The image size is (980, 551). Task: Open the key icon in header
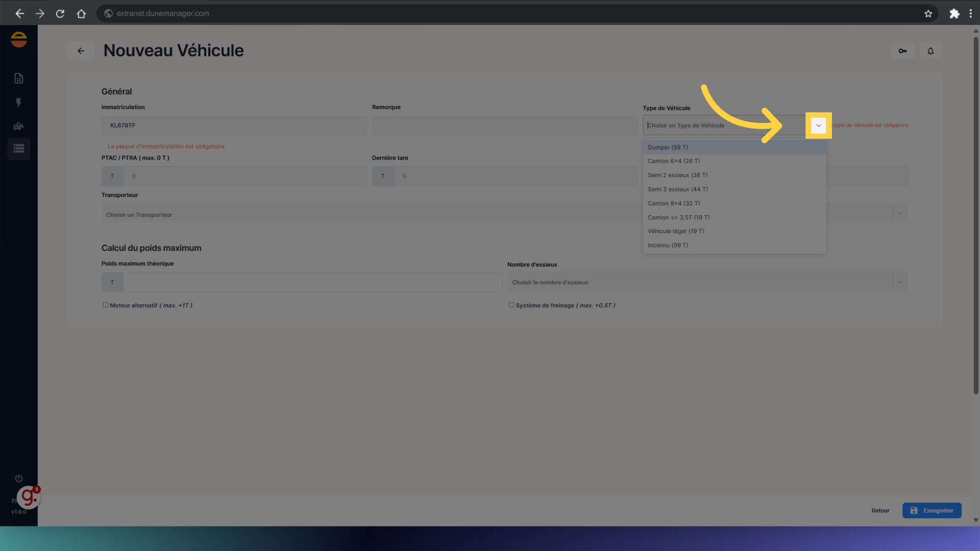pos(902,51)
